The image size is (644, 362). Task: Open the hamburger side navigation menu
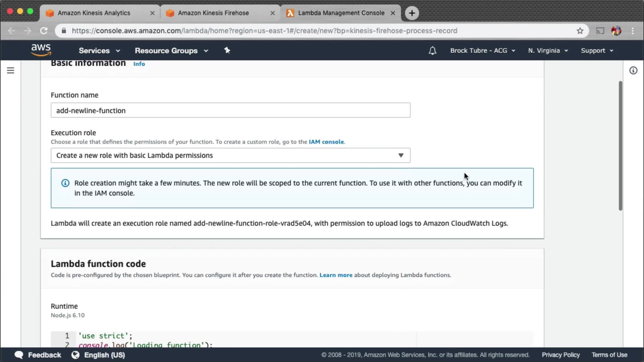(x=10, y=70)
